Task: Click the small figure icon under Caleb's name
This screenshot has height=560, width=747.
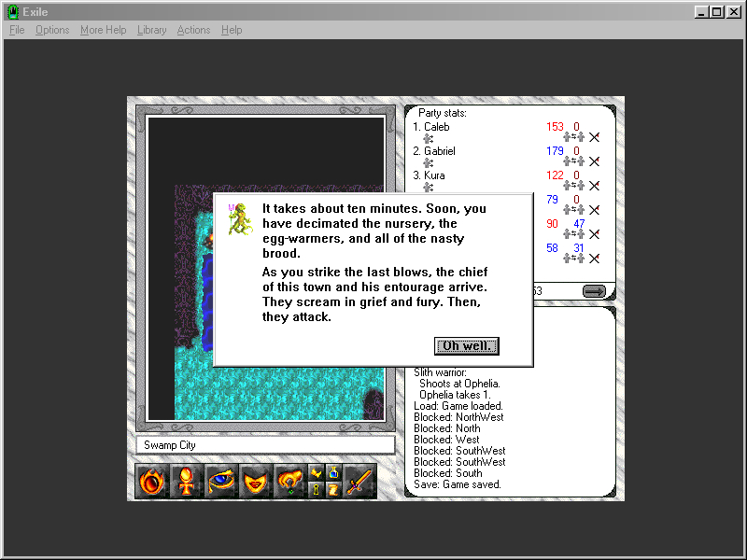Action: pos(429,138)
